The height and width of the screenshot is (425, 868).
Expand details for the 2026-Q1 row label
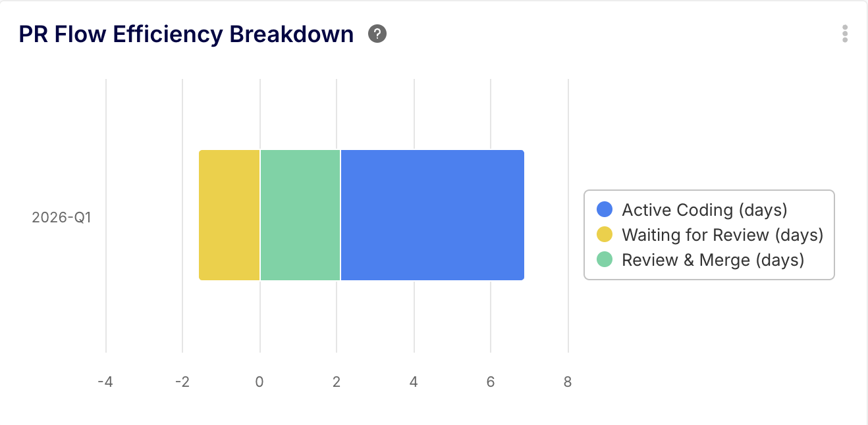tap(61, 217)
